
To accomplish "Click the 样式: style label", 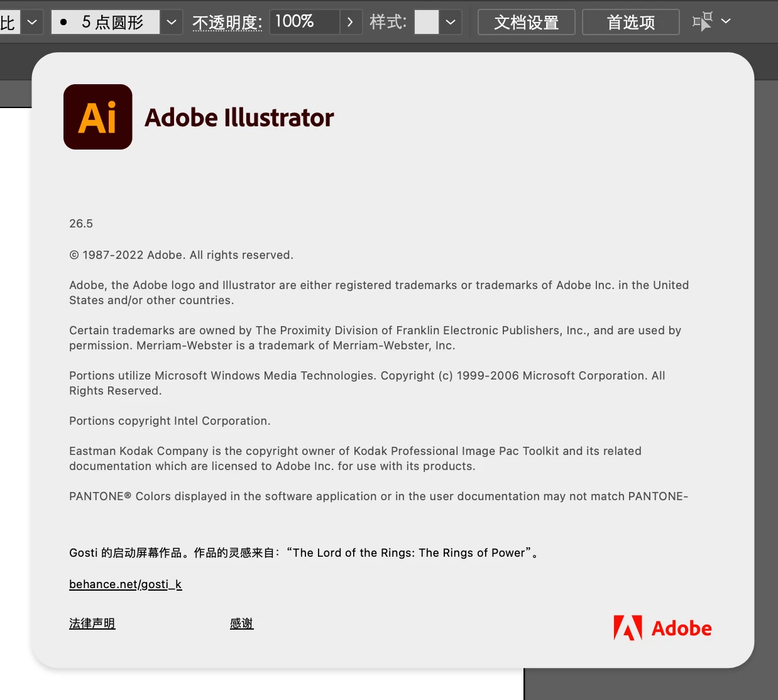I will tap(388, 22).
